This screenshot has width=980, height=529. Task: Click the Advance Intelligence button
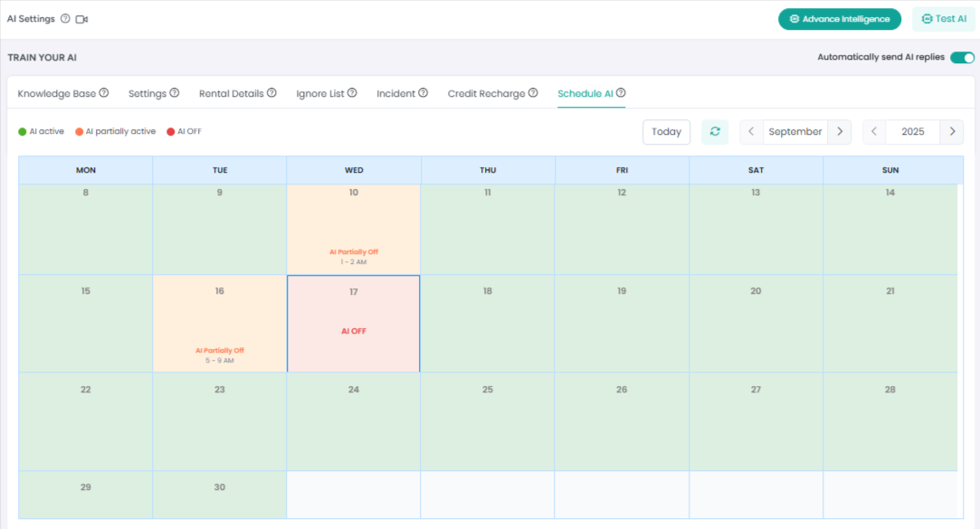coord(840,19)
